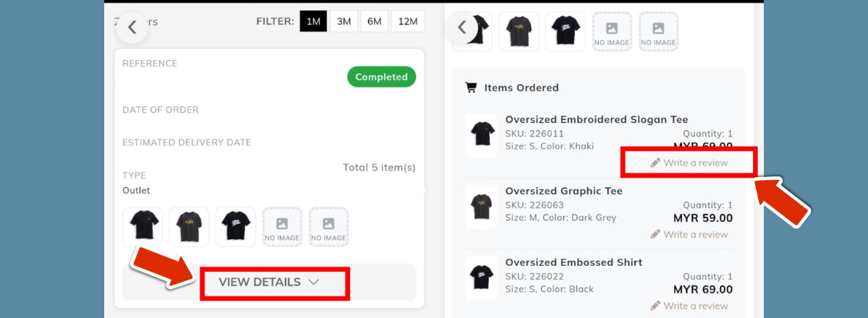Open first black tee thumbnail in order card
The height and width of the screenshot is (318, 868).
pyautogui.click(x=142, y=227)
